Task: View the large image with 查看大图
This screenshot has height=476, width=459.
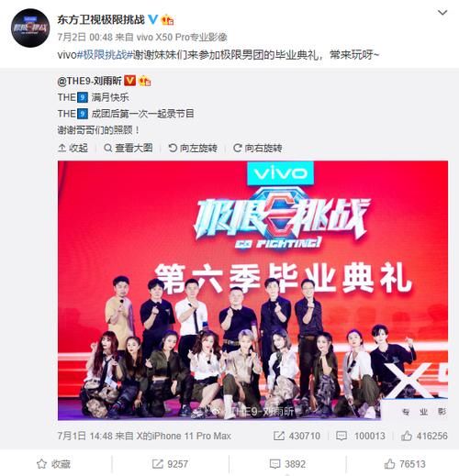Action: [x=129, y=149]
